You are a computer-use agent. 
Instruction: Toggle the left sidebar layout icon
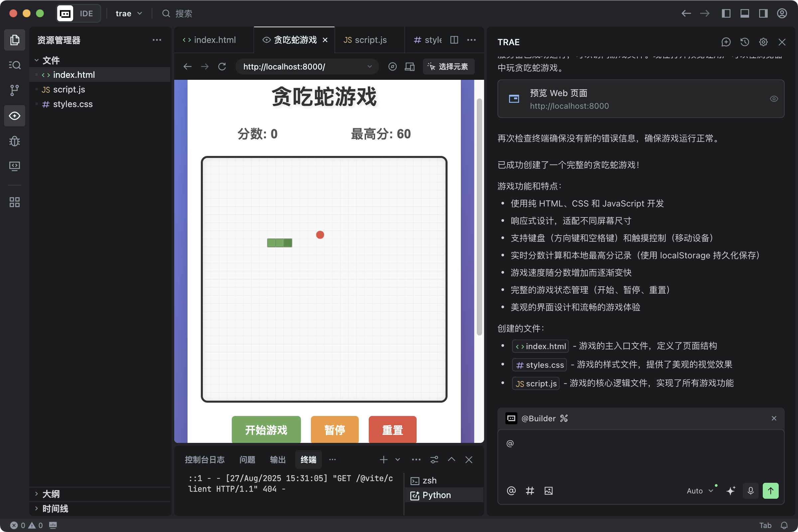click(726, 14)
